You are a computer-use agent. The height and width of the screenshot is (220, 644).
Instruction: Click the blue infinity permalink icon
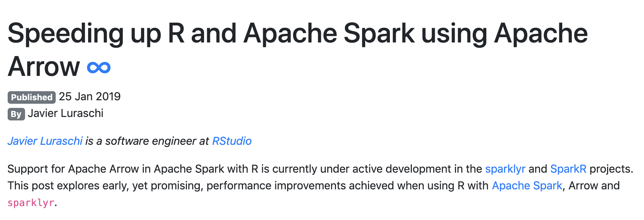99,68
